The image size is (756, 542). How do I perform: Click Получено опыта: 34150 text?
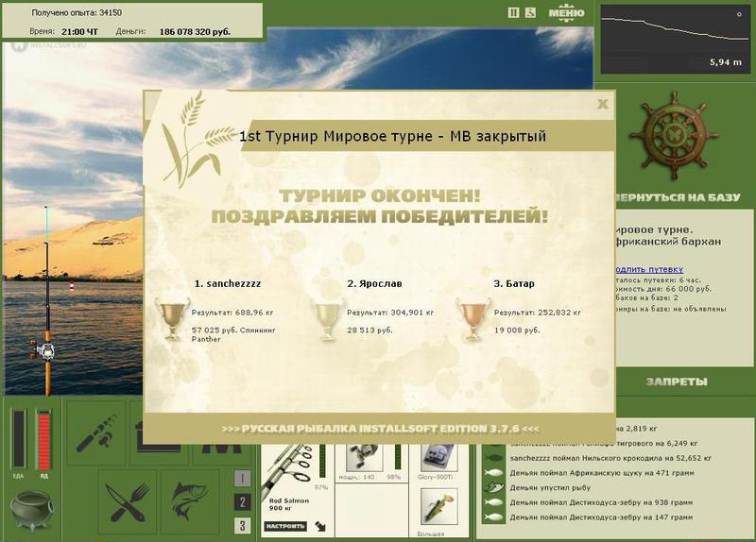tap(77, 13)
